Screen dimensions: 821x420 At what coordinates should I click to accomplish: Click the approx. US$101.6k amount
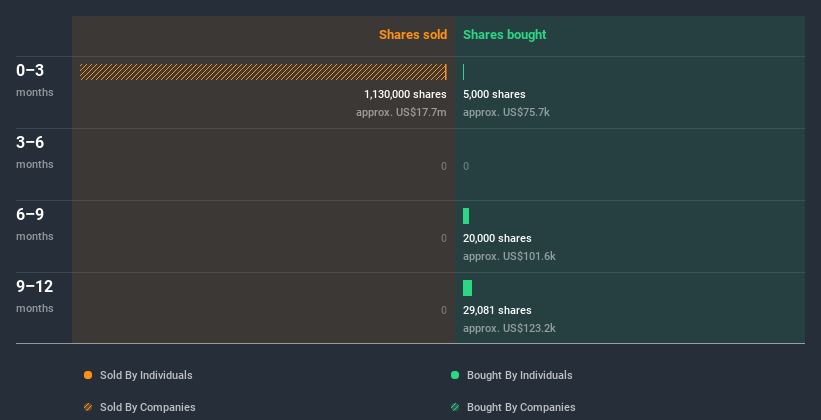coord(509,256)
